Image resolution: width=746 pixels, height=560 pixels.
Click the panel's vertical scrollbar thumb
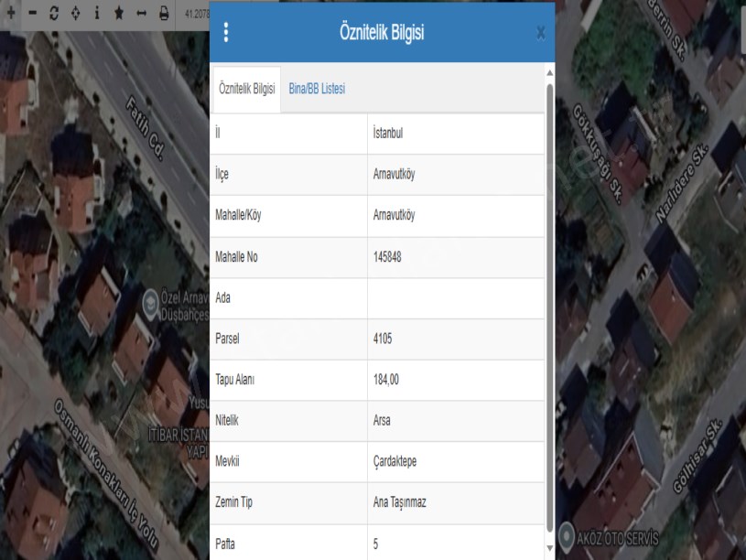tap(549, 302)
